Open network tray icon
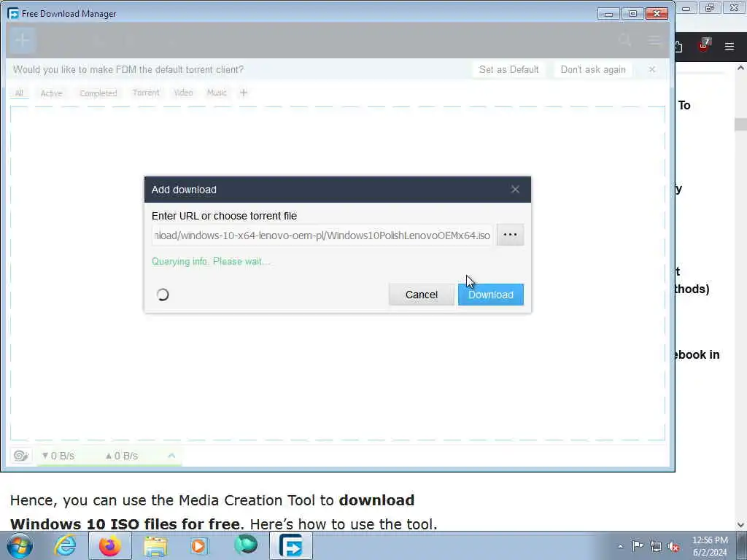 (x=656, y=547)
